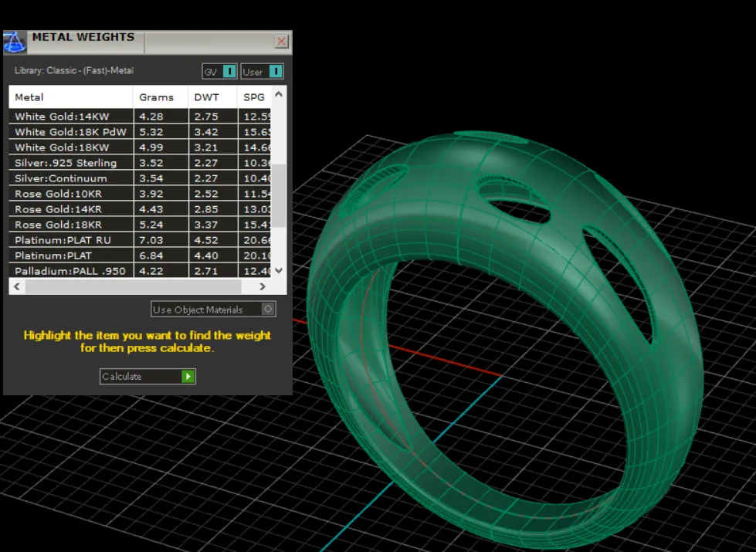The image size is (756, 552).
Task: Click the 2.52 DWT value
Action: pos(206,194)
